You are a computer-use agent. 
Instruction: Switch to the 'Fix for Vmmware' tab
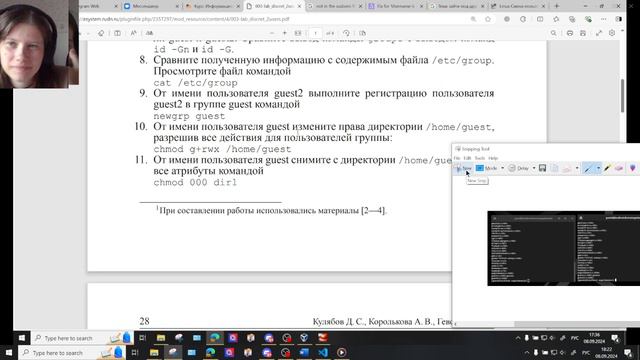point(396,6)
